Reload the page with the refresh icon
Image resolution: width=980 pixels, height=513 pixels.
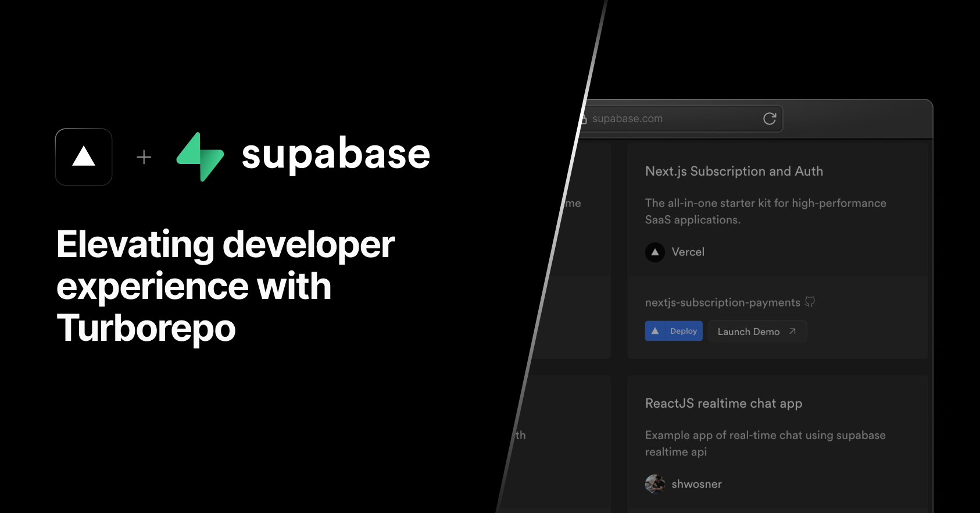point(770,119)
